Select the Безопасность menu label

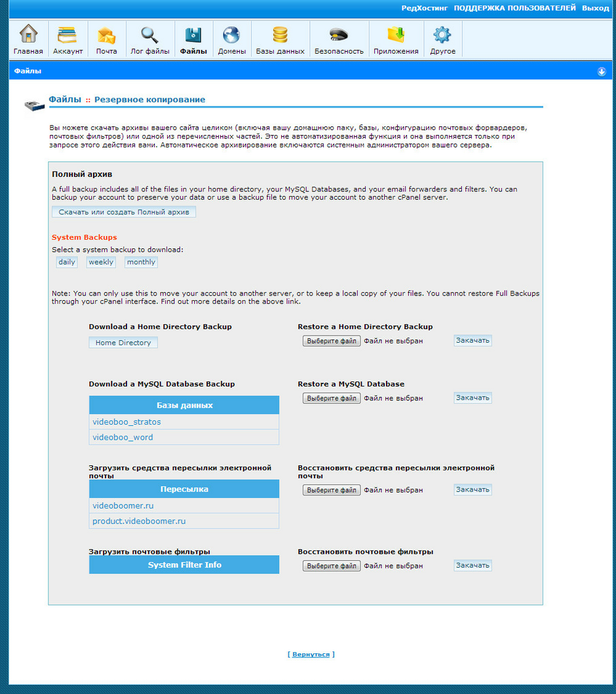[x=339, y=51]
